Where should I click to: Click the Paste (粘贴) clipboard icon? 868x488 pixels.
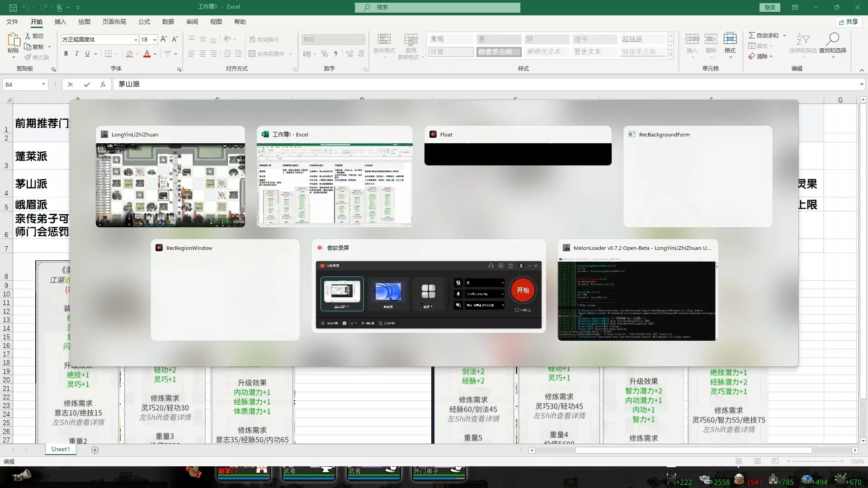pyautogui.click(x=13, y=40)
